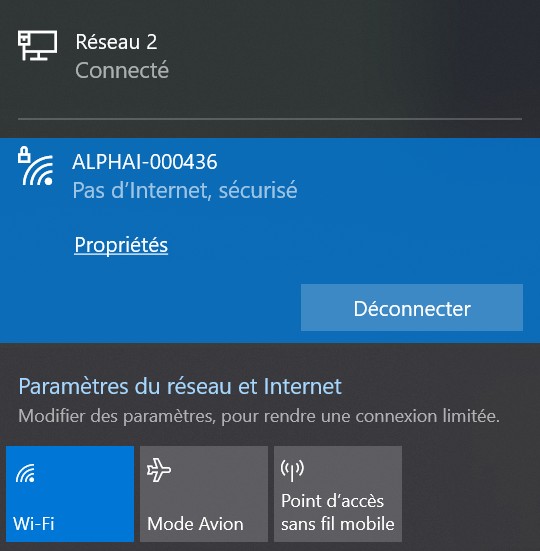This screenshot has width=540, height=551.
Task: Click the hotspot antenna icon in Point d'accès tile
Action: click(292, 470)
